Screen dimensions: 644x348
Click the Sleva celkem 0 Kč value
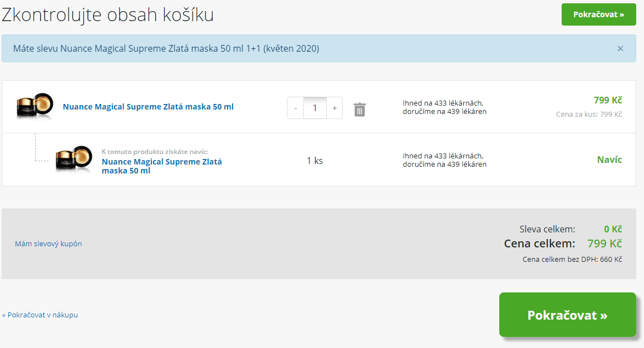[613, 229]
